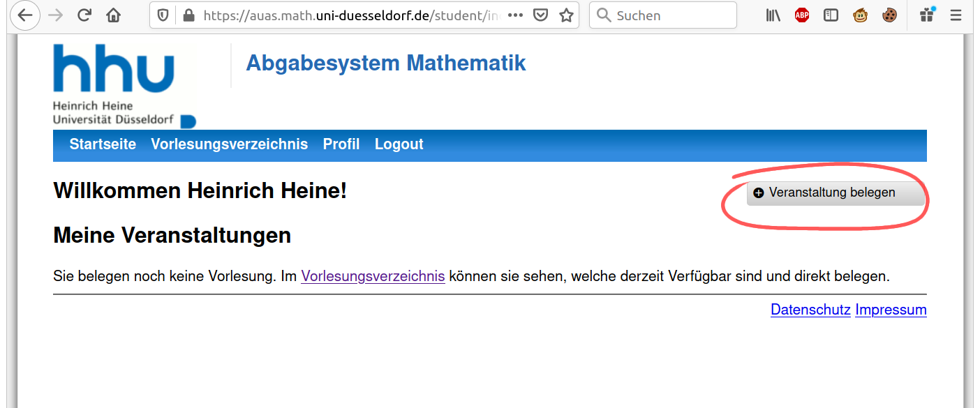Click into the Suchen search field
Screen dimensions: 980x408
670,15
